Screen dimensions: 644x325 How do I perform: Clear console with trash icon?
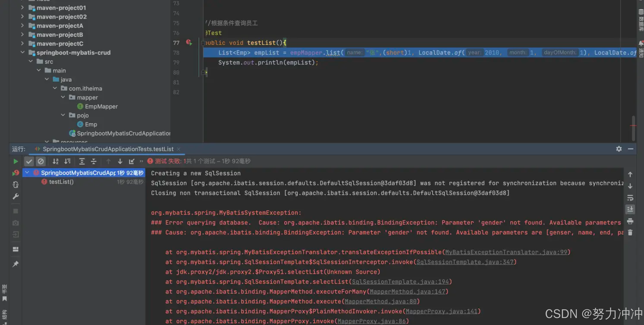click(x=630, y=233)
